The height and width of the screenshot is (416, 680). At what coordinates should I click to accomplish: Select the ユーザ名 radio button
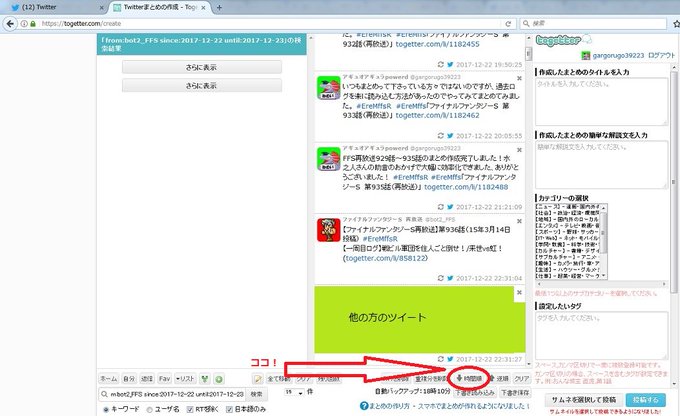(x=150, y=409)
